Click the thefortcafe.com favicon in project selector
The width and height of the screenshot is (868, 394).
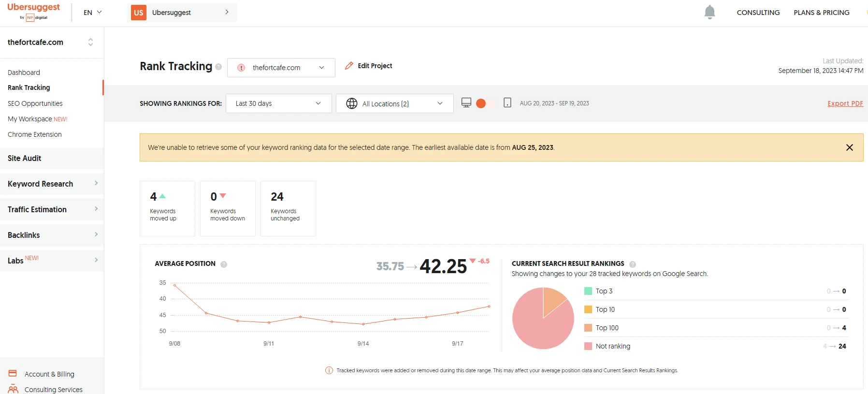tap(241, 68)
